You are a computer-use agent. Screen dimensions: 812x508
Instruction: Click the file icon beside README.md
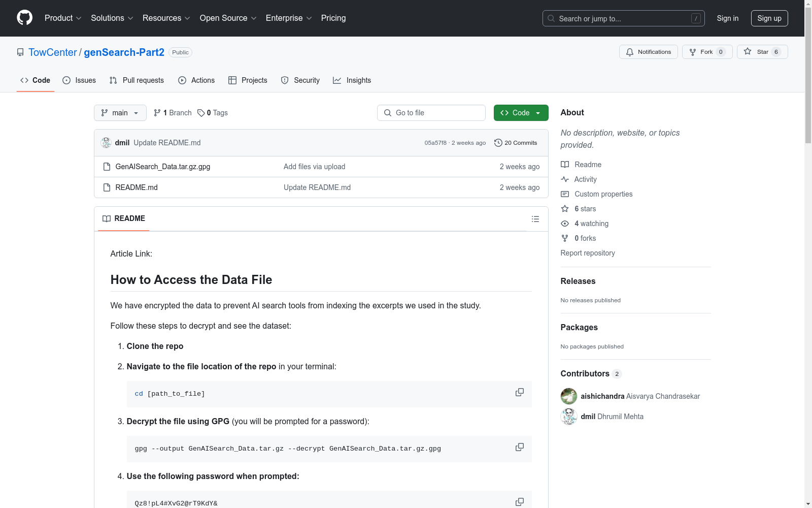click(x=107, y=187)
